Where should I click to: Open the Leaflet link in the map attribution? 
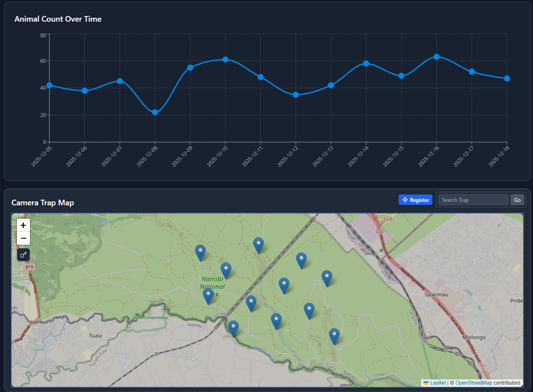click(438, 383)
